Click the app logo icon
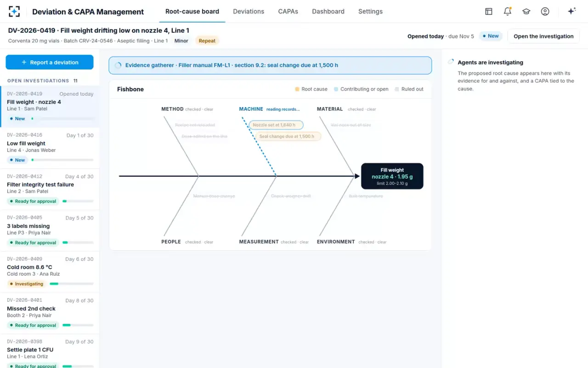The height and width of the screenshot is (368, 588). point(14,11)
